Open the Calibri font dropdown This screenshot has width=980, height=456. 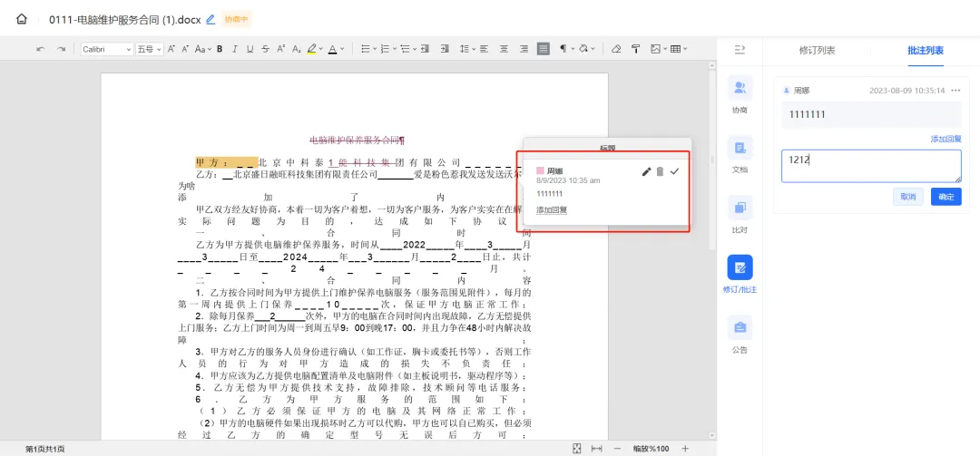point(107,49)
